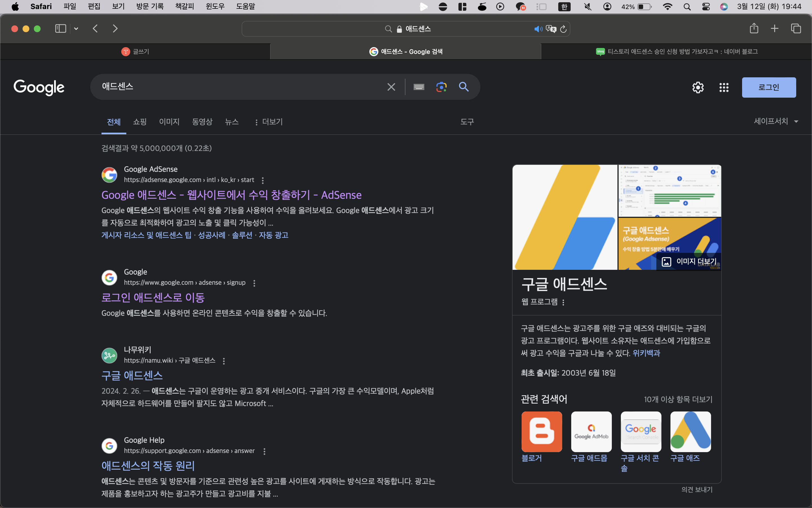
Task: Open the 세이프서치 dropdown
Action: coord(776,121)
